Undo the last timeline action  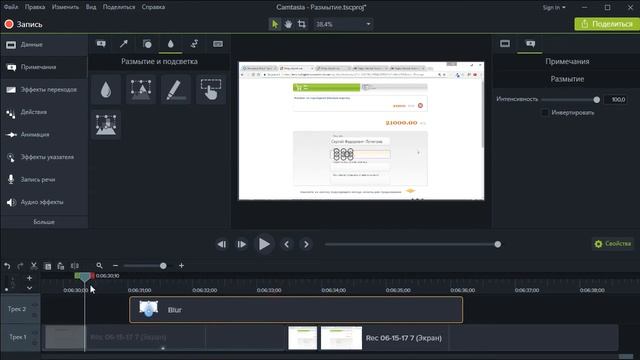pos(7,266)
